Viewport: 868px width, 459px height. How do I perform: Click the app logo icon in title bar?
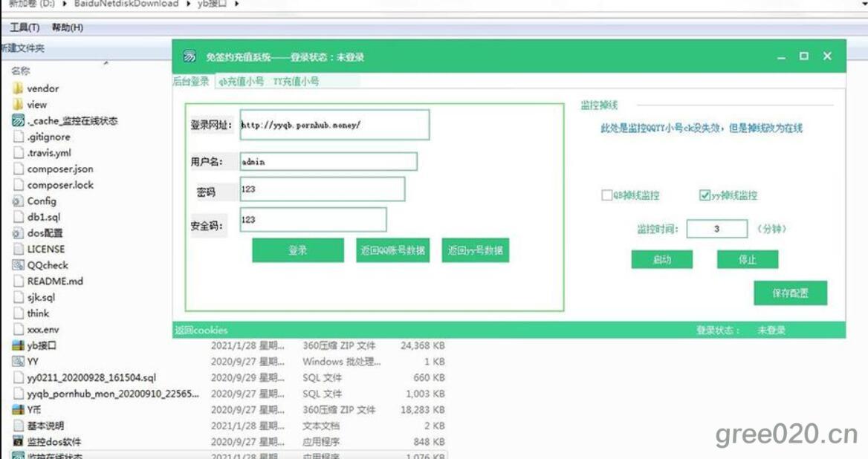pyautogui.click(x=190, y=57)
